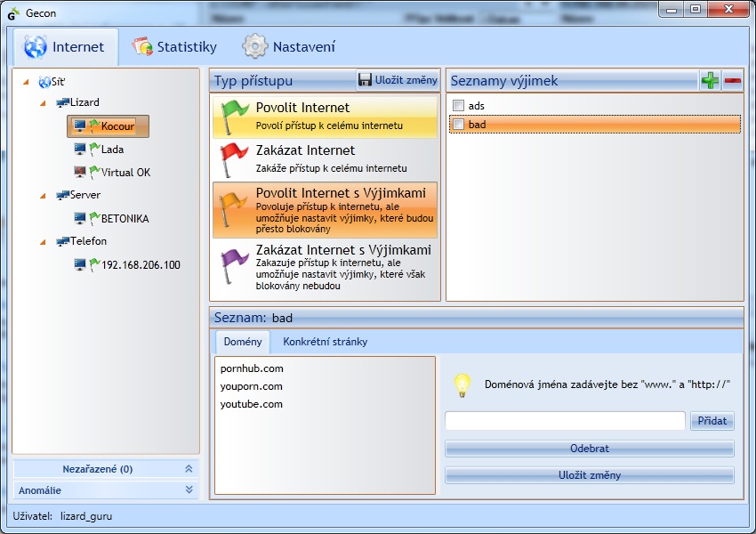Image resolution: width=756 pixels, height=534 pixels.
Task: Click the green flag icon next to Kocour
Action: tap(94, 125)
